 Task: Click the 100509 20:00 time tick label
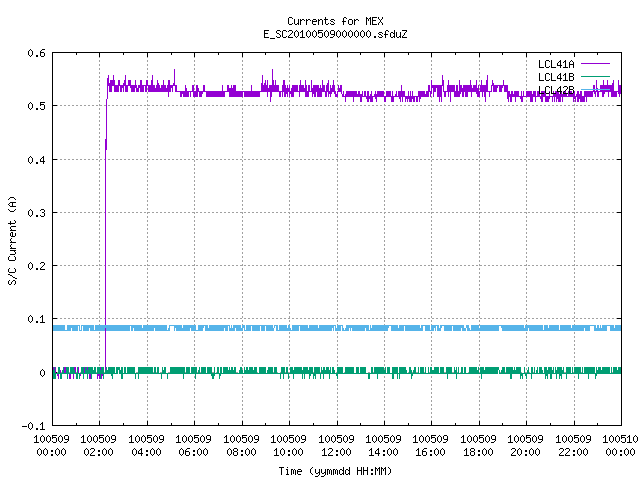[526, 446]
